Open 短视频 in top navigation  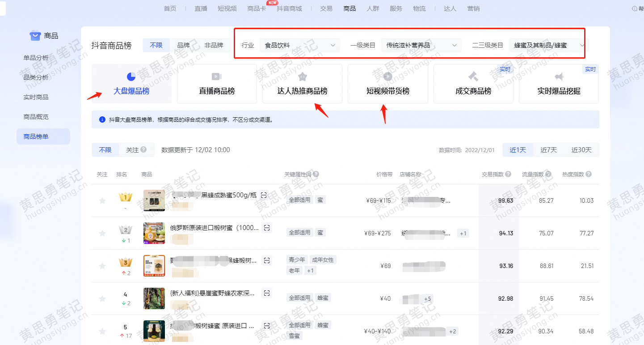tap(227, 9)
